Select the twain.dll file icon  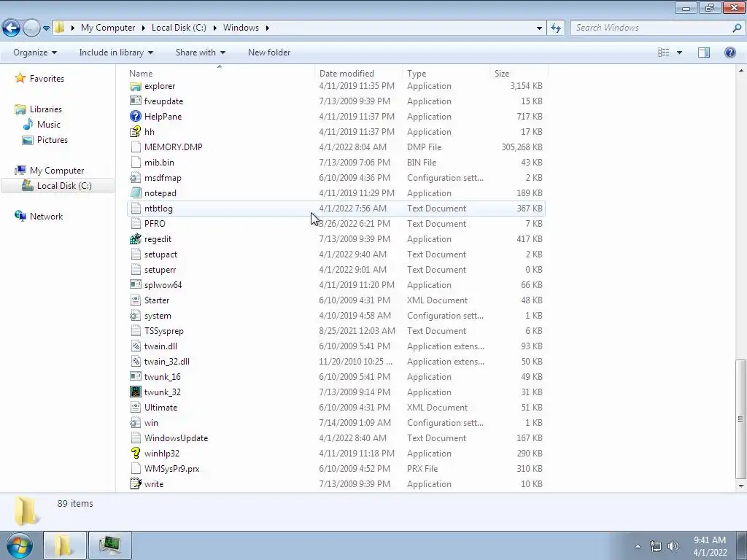pyautogui.click(x=135, y=346)
